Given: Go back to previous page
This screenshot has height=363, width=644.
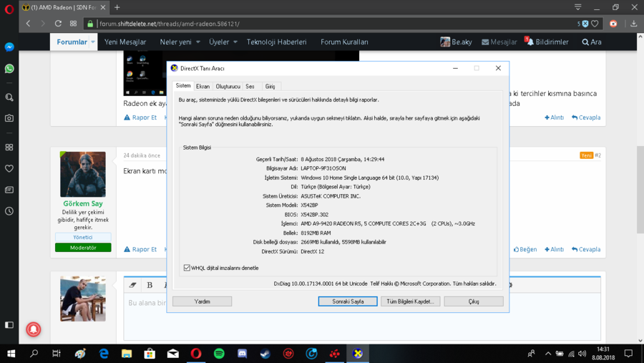Looking at the screenshot, I should [x=28, y=24].
